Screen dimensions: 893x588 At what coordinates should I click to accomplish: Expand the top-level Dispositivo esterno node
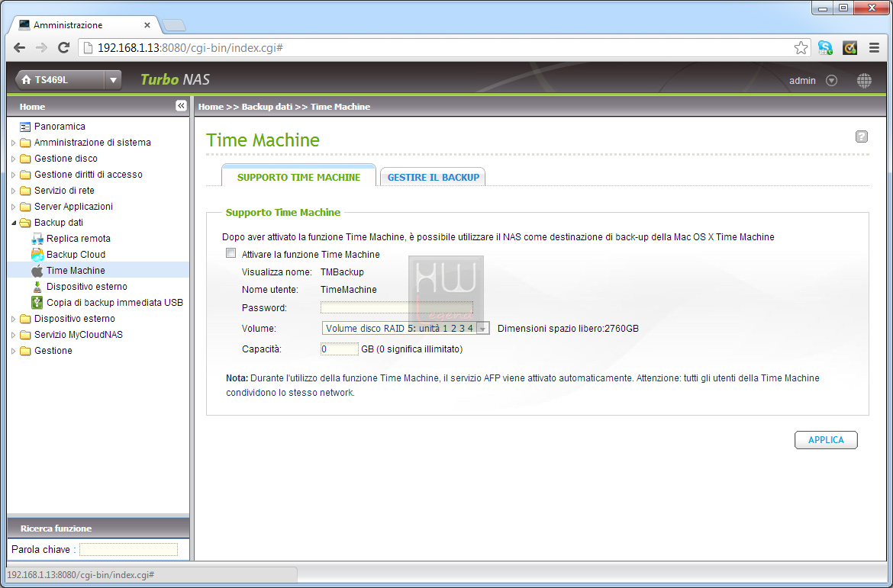14,319
